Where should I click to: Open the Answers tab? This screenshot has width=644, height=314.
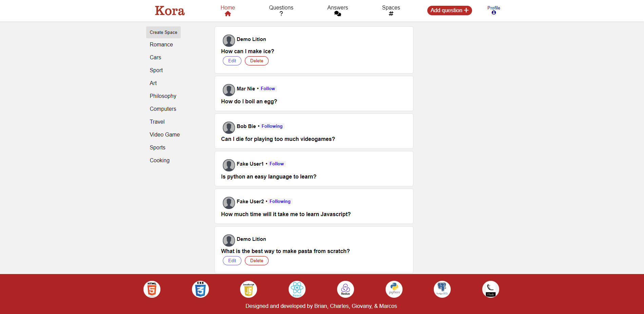[x=337, y=11]
